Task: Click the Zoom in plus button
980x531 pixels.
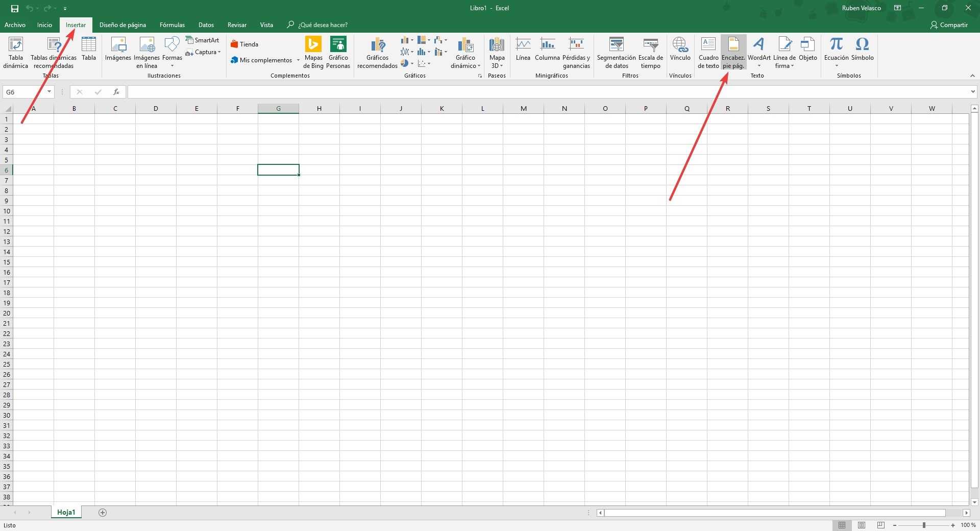Action: tap(953, 525)
